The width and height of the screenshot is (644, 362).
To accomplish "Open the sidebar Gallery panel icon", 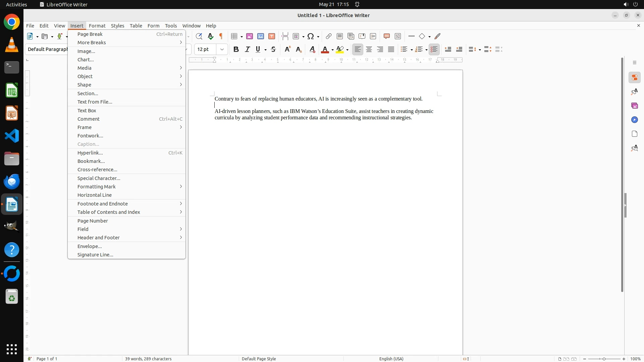I will (634, 106).
